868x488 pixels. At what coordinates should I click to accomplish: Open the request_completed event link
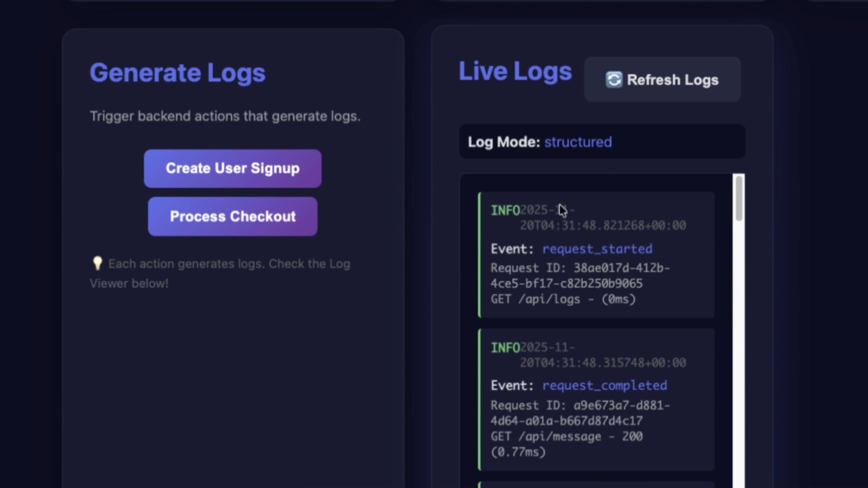click(x=605, y=385)
